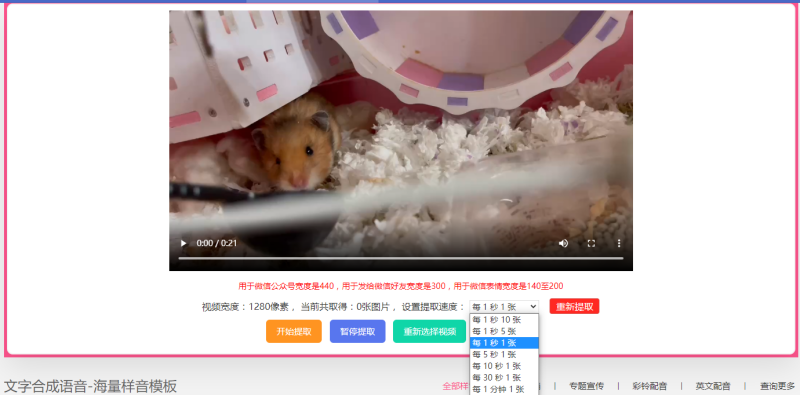Start extraction with the orange 开始提取 button

(x=294, y=331)
